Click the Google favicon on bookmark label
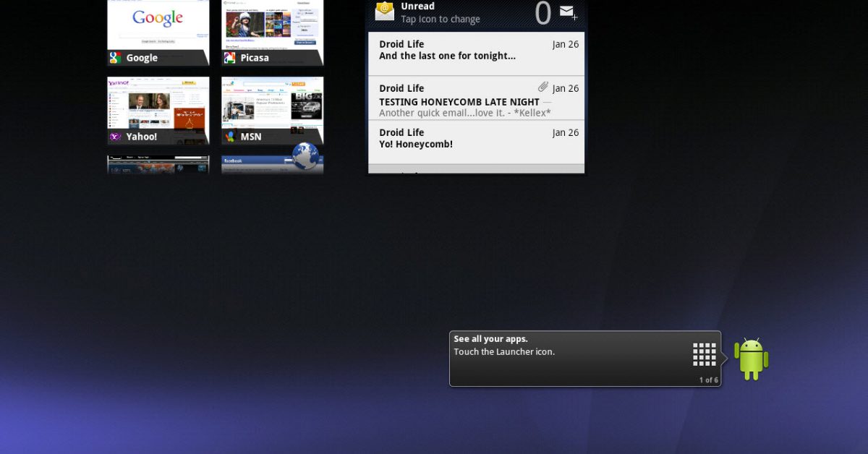Image resolution: width=868 pixels, height=454 pixels. 116,58
